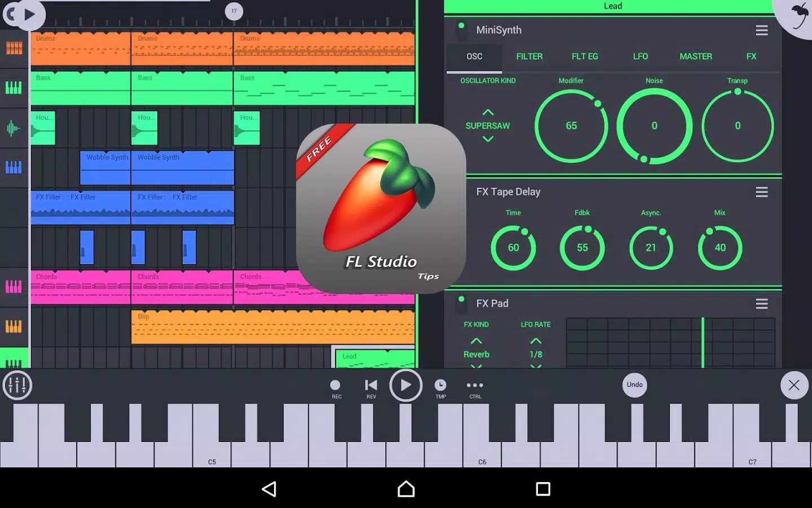Screen dimensions: 812x508
Task: Switch to the FLT EG tab
Action: tap(585, 56)
